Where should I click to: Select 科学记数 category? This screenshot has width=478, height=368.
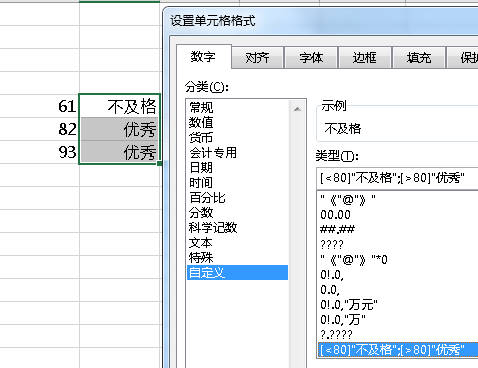pyautogui.click(x=237, y=227)
